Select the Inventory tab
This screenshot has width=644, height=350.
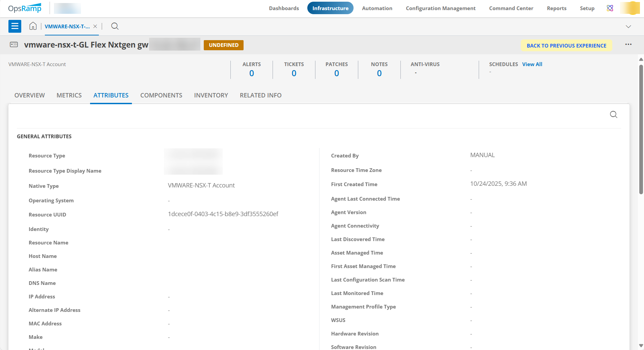tap(211, 95)
